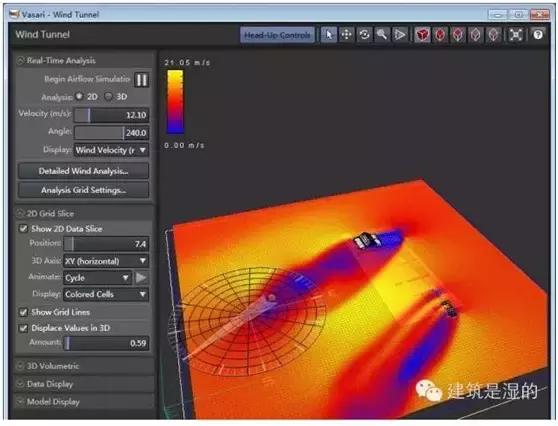Screen dimensions: 558x426
Task: Open the help question mark icon
Action: 538,35
